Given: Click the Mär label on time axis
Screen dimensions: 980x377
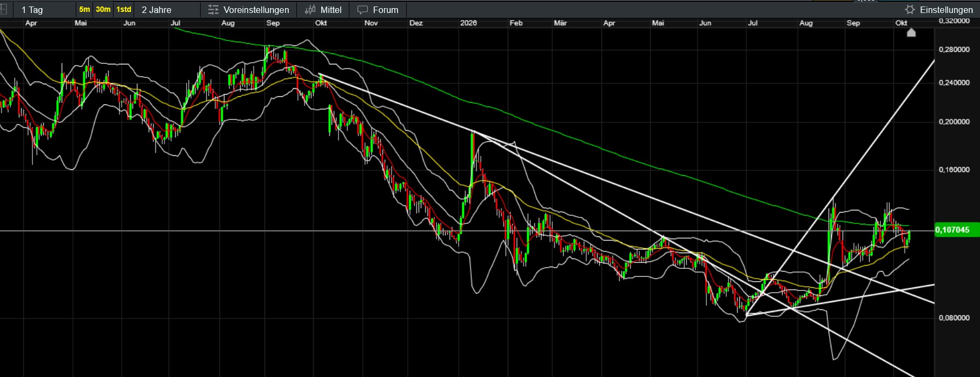Looking at the screenshot, I should (x=560, y=23).
